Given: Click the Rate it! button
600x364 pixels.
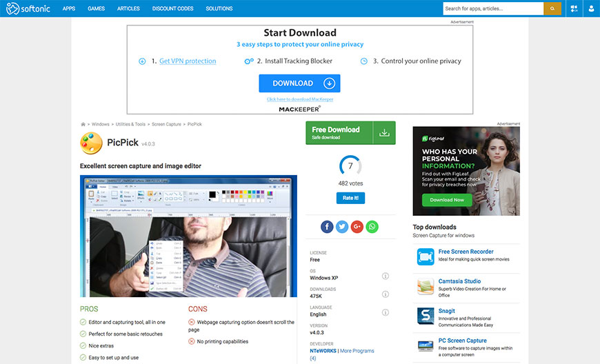Looking at the screenshot, I should pyautogui.click(x=350, y=198).
